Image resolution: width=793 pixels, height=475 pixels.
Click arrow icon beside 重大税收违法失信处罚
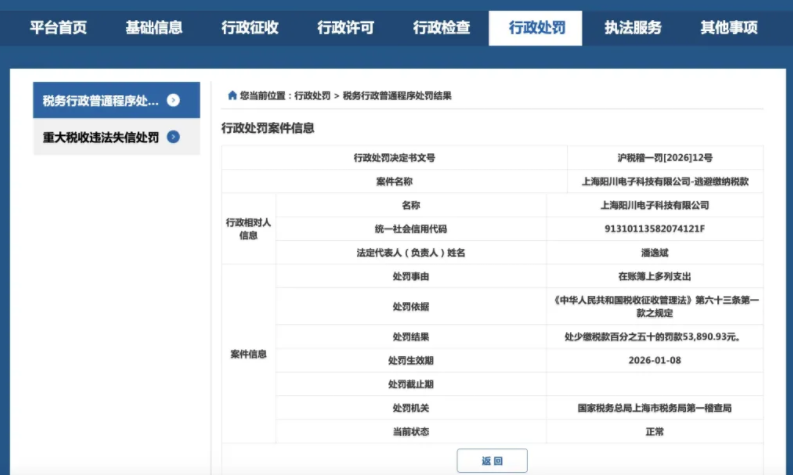(x=173, y=137)
